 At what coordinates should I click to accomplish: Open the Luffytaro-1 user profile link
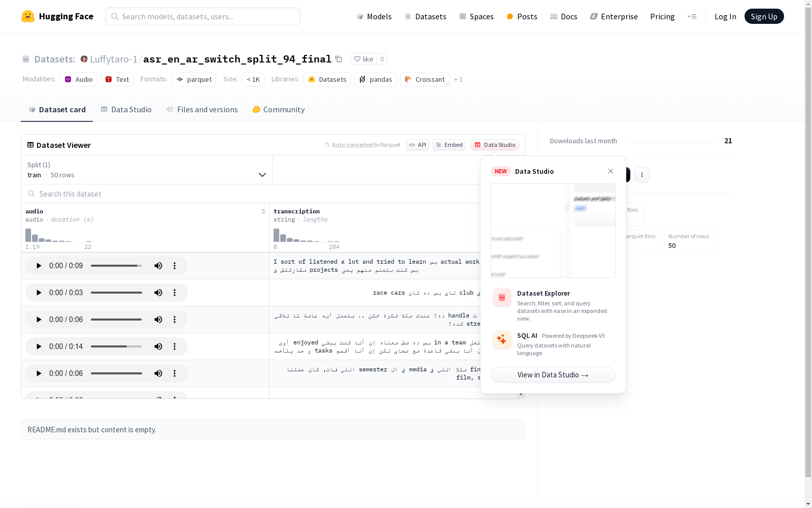pyautogui.click(x=114, y=59)
